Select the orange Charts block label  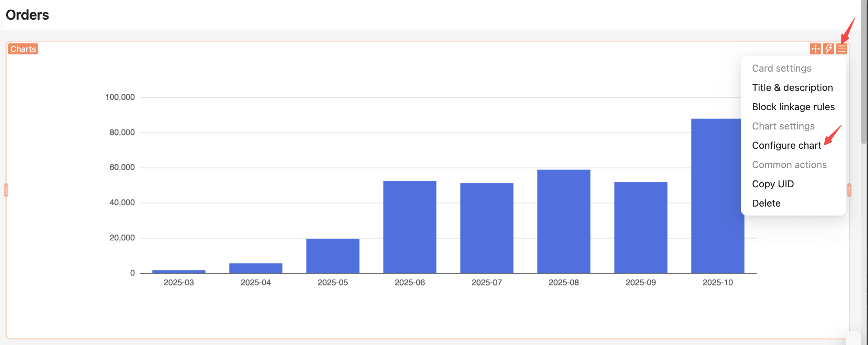[23, 49]
